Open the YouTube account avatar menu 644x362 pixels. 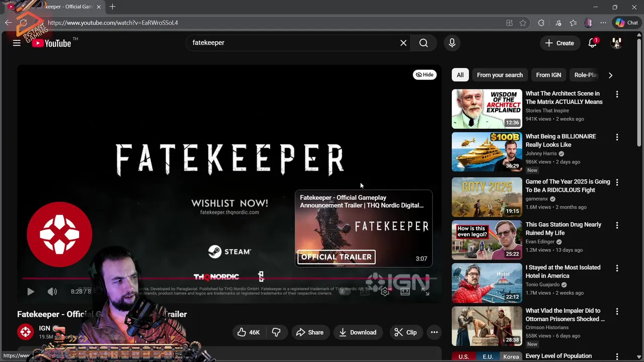tap(616, 43)
